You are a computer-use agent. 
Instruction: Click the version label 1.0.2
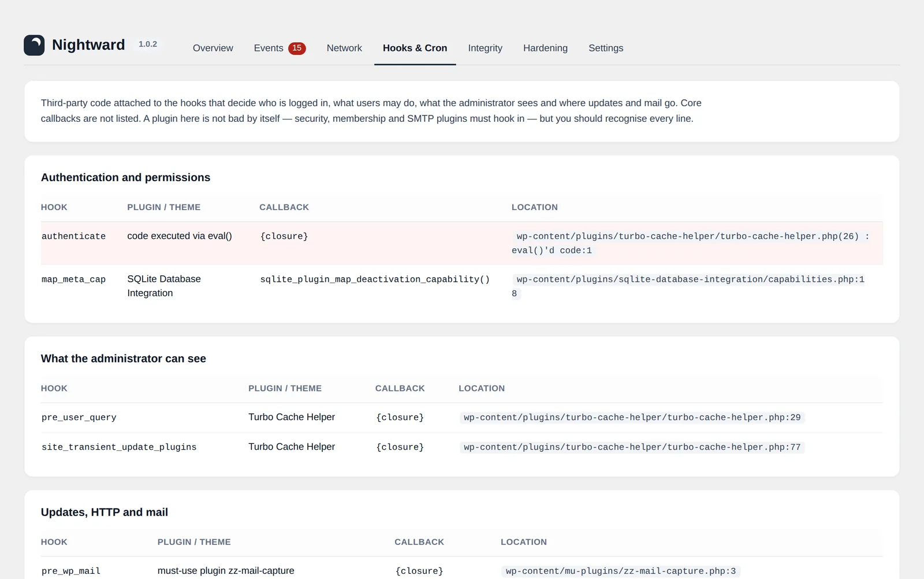(x=148, y=44)
